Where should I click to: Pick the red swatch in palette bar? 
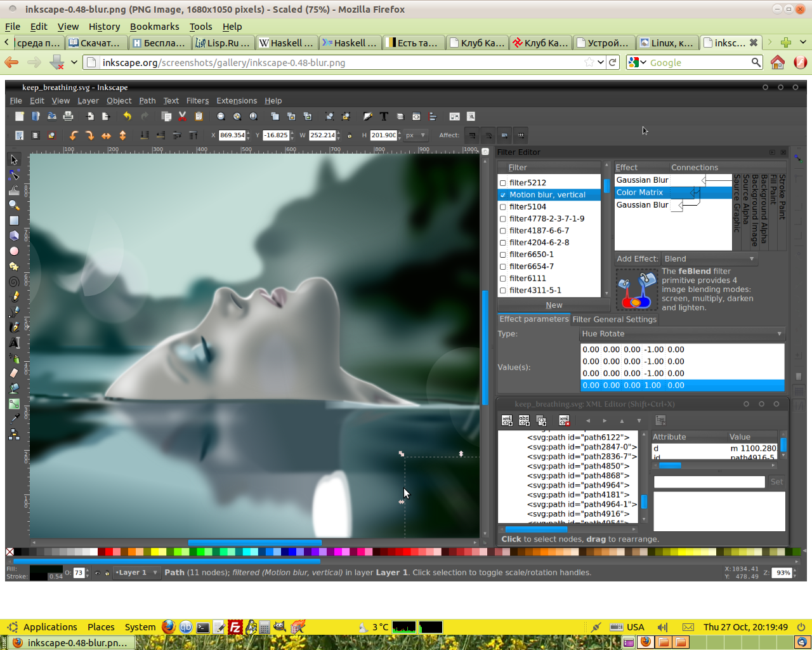(x=109, y=552)
